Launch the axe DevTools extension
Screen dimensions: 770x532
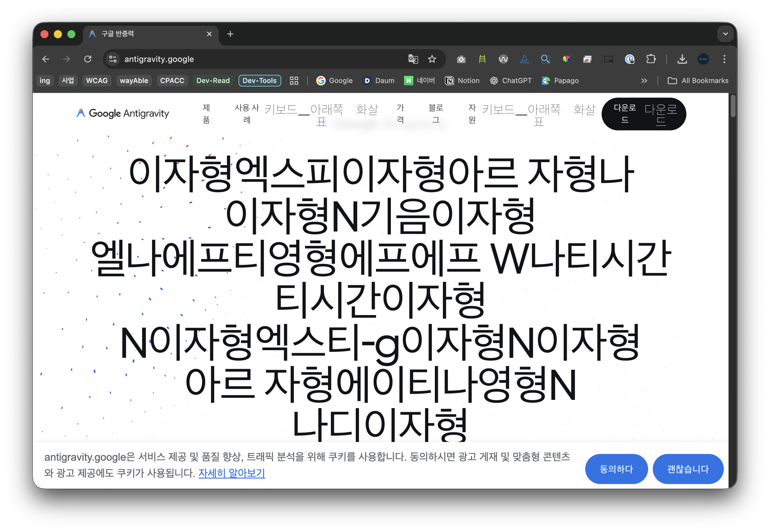point(524,59)
